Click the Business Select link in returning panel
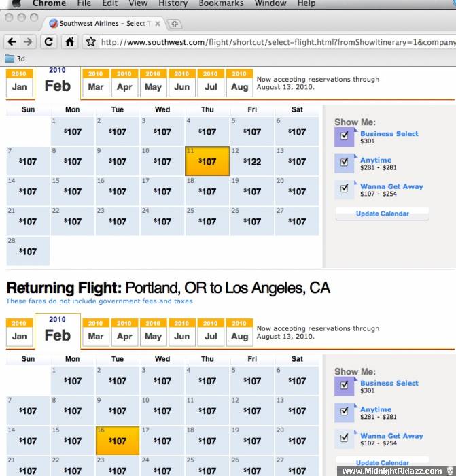Image resolution: width=456 pixels, height=476 pixels. pos(389,383)
